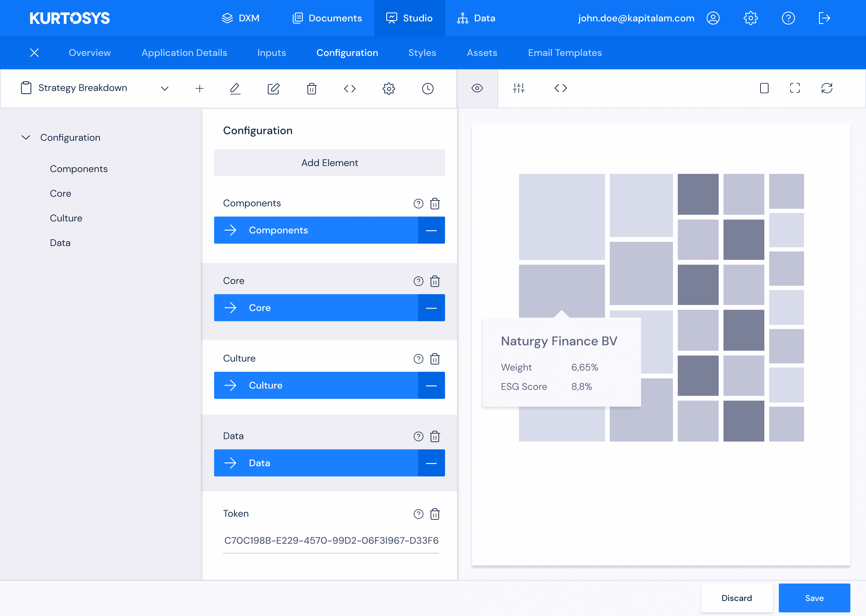This screenshot has height=616, width=866.
Task: Delete Strategy Breakdown via toolbar trash icon
Action: tap(312, 88)
